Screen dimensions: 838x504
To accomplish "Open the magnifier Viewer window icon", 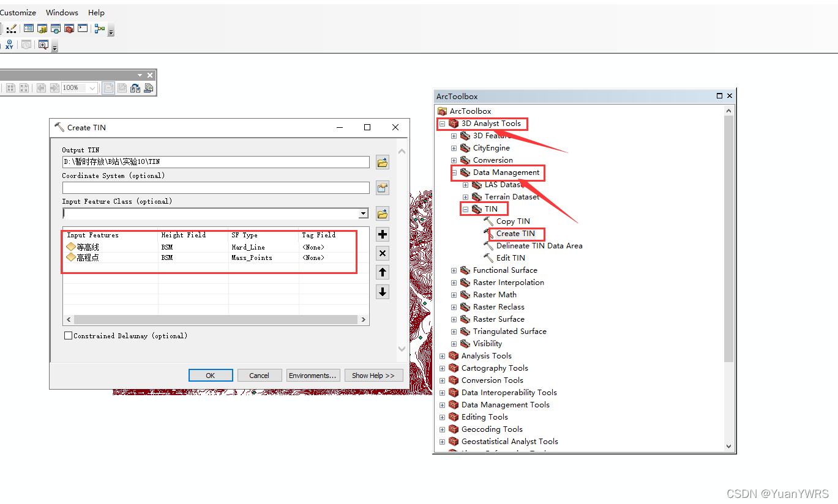I will click(x=43, y=45).
